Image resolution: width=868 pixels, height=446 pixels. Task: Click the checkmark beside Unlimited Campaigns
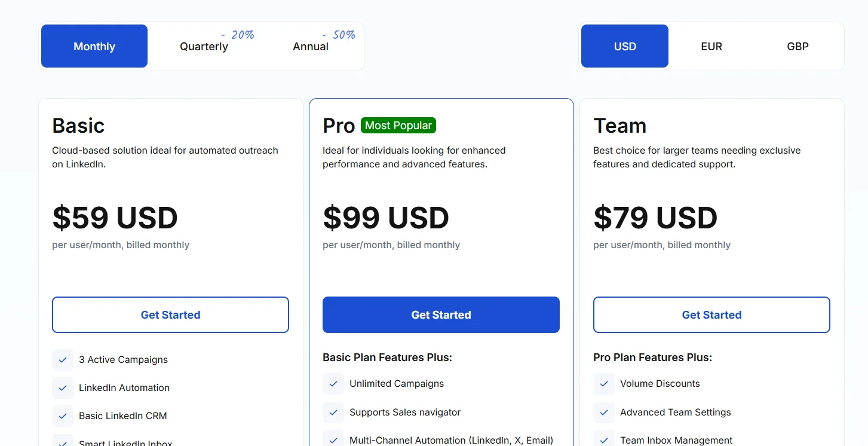coord(333,384)
